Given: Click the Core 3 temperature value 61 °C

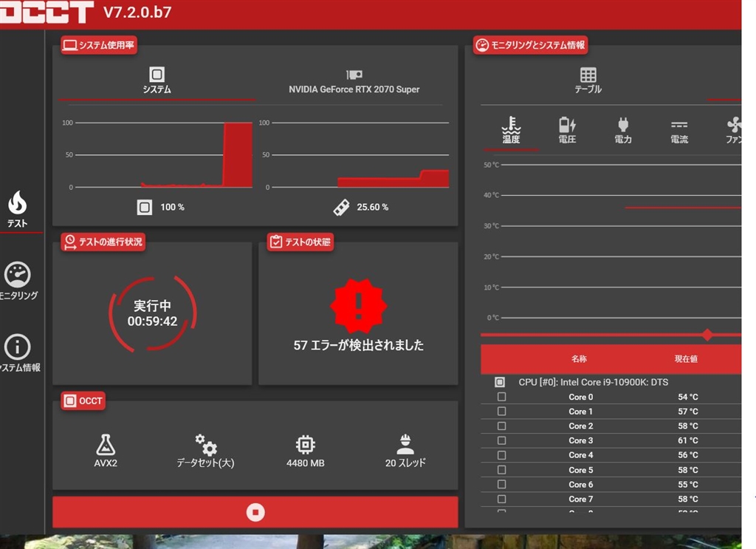Looking at the screenshot, I should tap(688, 440).
